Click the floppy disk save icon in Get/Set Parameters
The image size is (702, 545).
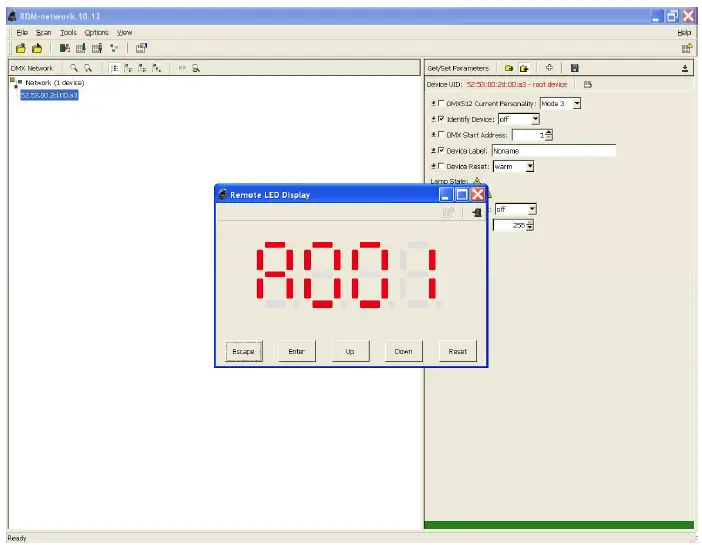(x=574, y=68)
